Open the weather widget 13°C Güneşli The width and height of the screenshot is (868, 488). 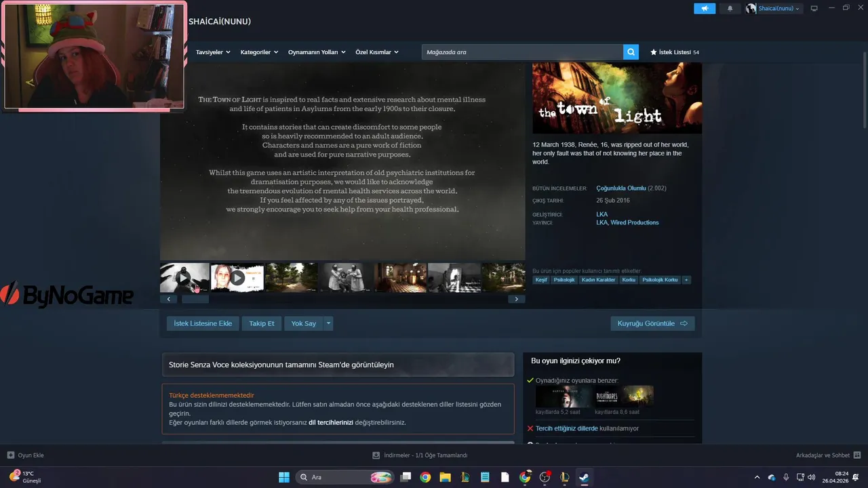point(26,477)
